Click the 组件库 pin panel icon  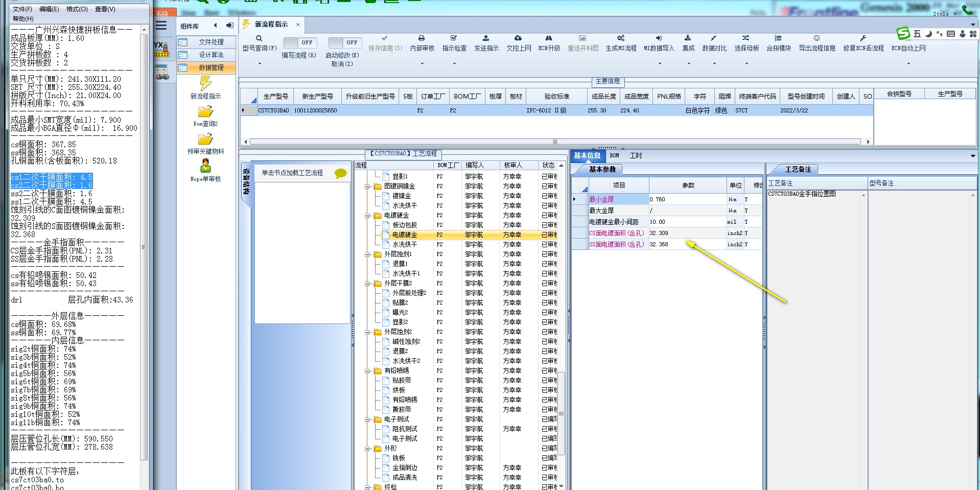pyautogui.click(x=230, y=26)
